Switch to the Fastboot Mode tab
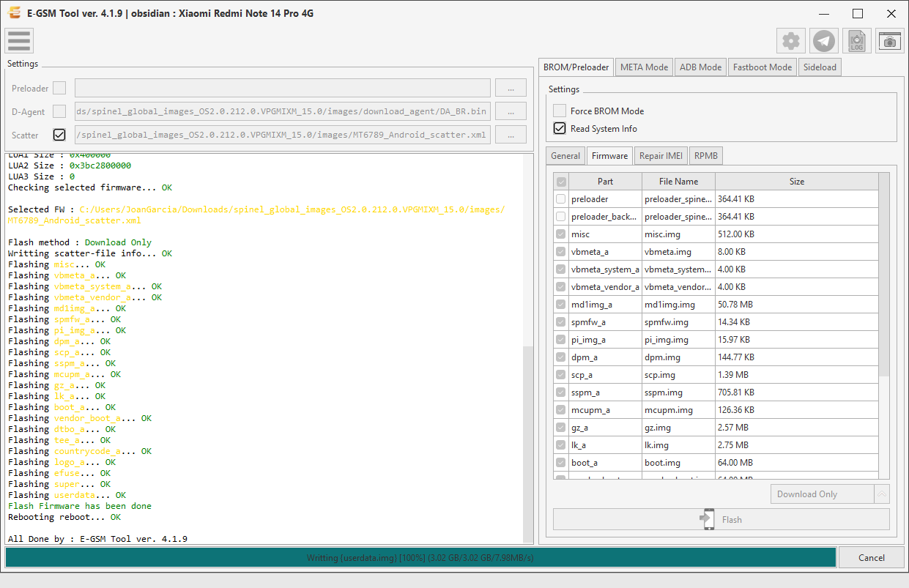The height and width of the screenshot is (588, 909). [x=763, y=67]
